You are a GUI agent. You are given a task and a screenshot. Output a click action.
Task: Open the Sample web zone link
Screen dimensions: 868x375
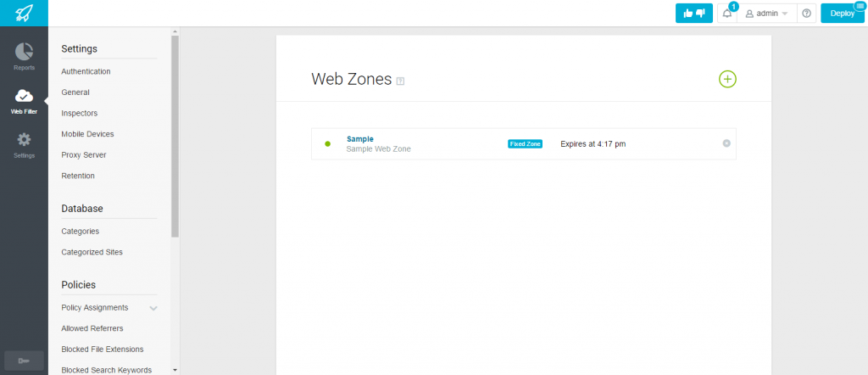[x=359, y=139]
